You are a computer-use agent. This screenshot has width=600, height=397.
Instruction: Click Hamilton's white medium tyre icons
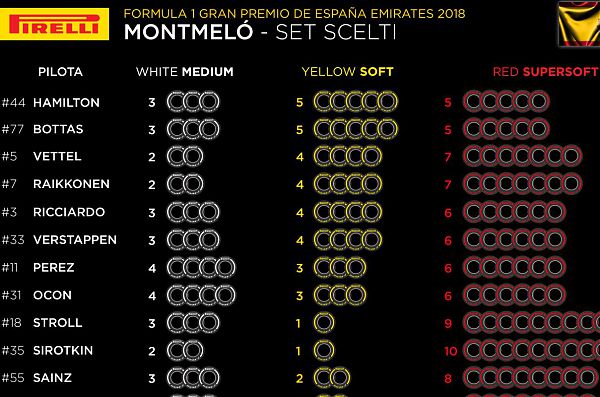tap(193, 102)
